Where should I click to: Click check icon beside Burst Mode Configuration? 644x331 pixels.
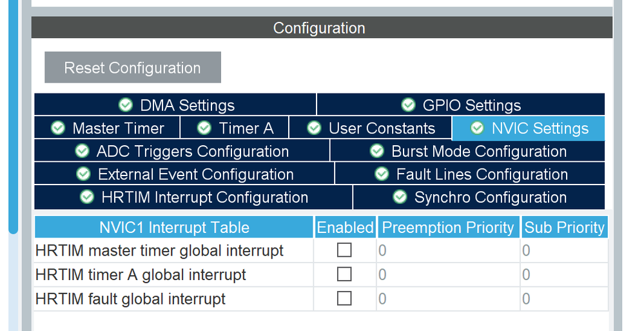pyautogui.click(x=377, y=151)
